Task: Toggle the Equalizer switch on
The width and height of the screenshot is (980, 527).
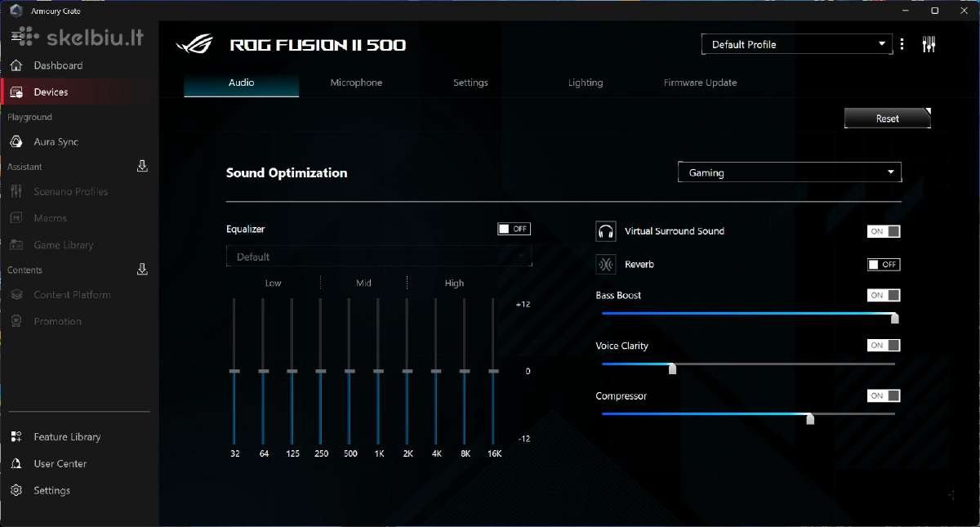Action: (514, 229)
